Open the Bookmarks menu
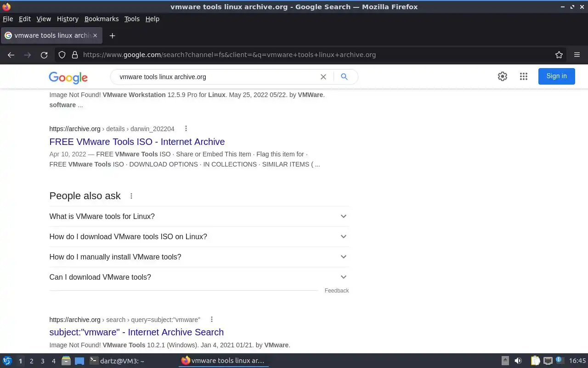The width and height of the screenshot is (588, 368). 102,19
